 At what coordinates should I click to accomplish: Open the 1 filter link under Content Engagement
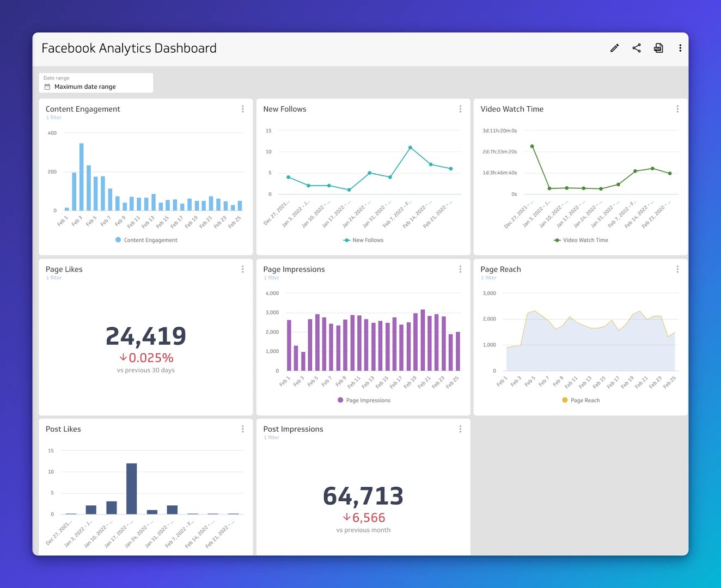pyautogui.click(x=54, y=118)
